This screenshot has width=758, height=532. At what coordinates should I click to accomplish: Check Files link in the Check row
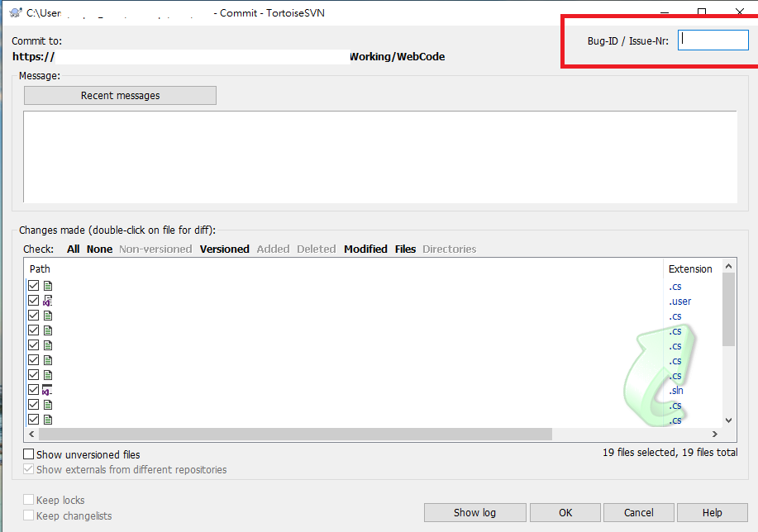tap(405, 249)
